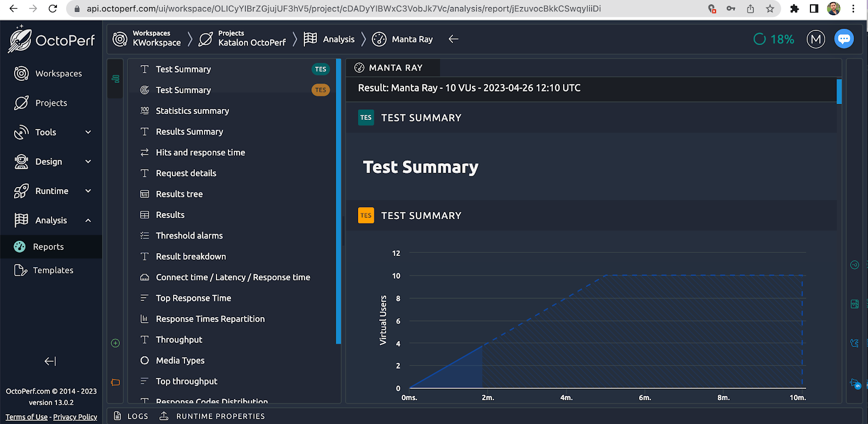Reload the page in the browser

coord(53,9)
